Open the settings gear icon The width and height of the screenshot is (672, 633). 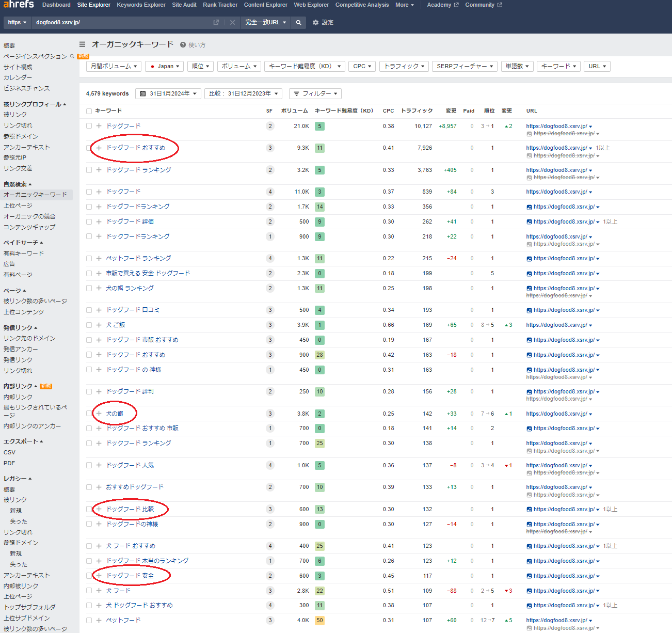click(316, 23)
